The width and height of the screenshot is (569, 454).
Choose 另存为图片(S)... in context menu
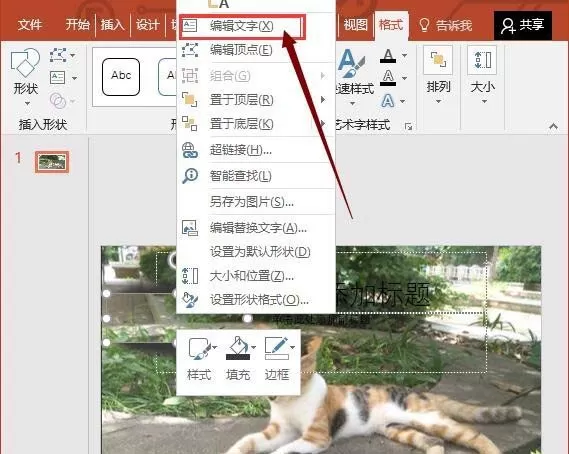click(255, 202)
